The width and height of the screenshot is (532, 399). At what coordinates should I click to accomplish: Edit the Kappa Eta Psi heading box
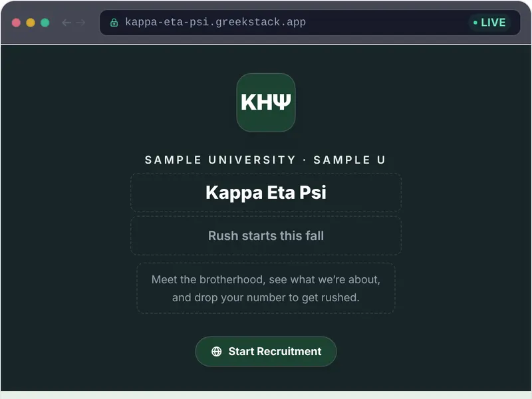click(266, 192)
